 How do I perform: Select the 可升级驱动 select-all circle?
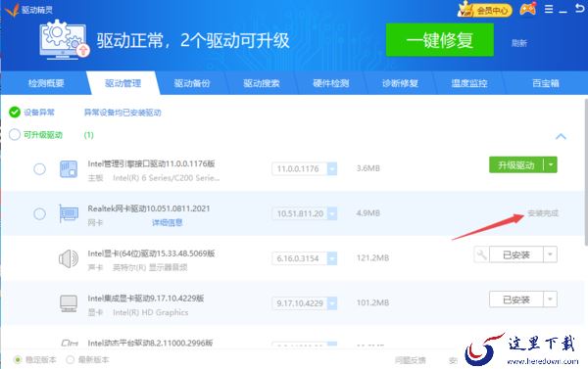(x=15, y=134)
